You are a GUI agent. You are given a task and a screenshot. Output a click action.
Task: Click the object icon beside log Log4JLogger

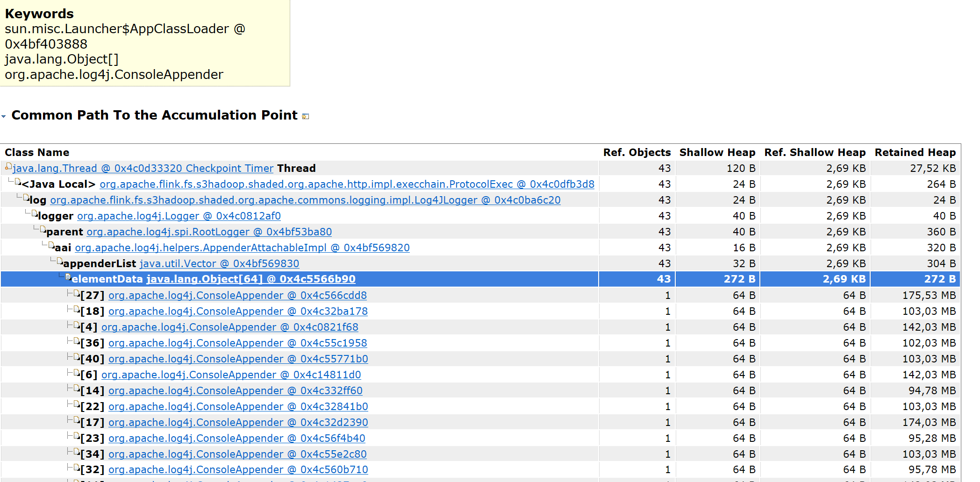tap(26, 198)
